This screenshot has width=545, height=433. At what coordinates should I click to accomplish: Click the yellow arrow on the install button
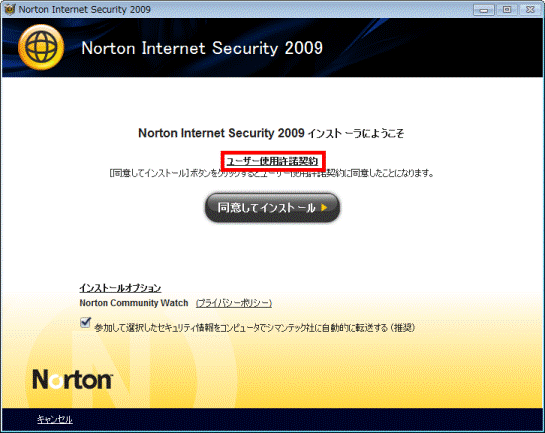pos(324,207)
